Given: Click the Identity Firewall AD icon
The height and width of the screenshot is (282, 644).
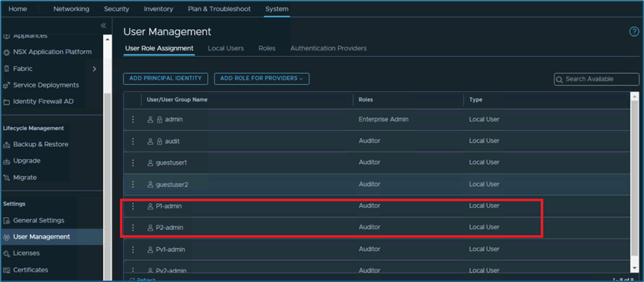Looking at the screenshot, I should coord(7,102).
